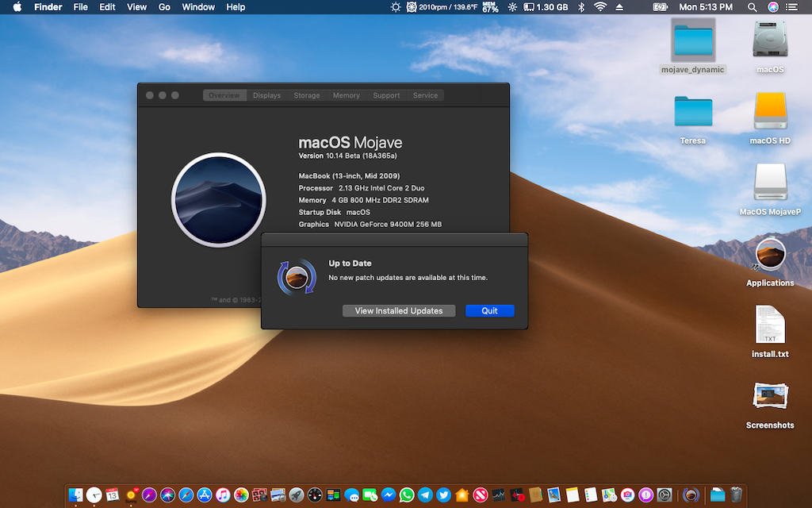The height and width of the screenshot is (508, 812).
Task: Open Messages from the dock
Action: point(351,495)
